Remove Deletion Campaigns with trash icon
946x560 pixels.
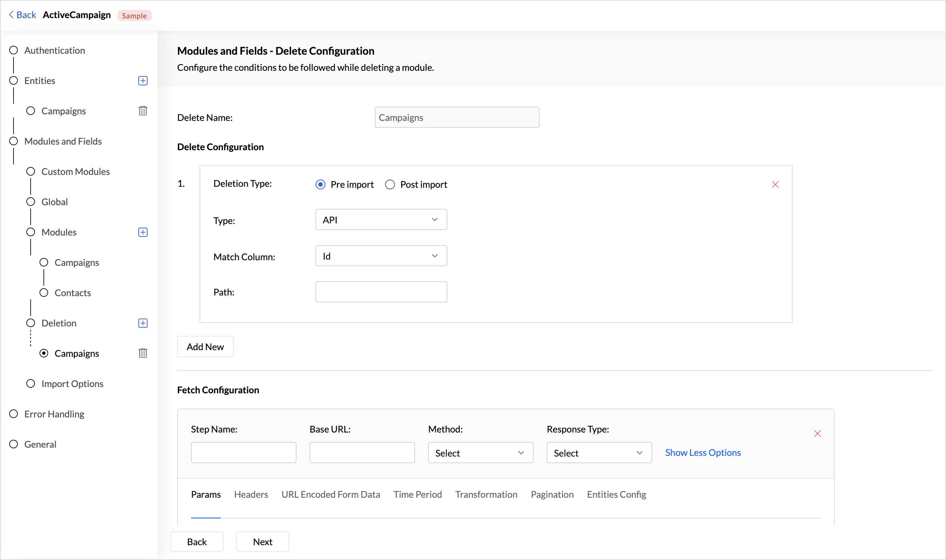143,353
